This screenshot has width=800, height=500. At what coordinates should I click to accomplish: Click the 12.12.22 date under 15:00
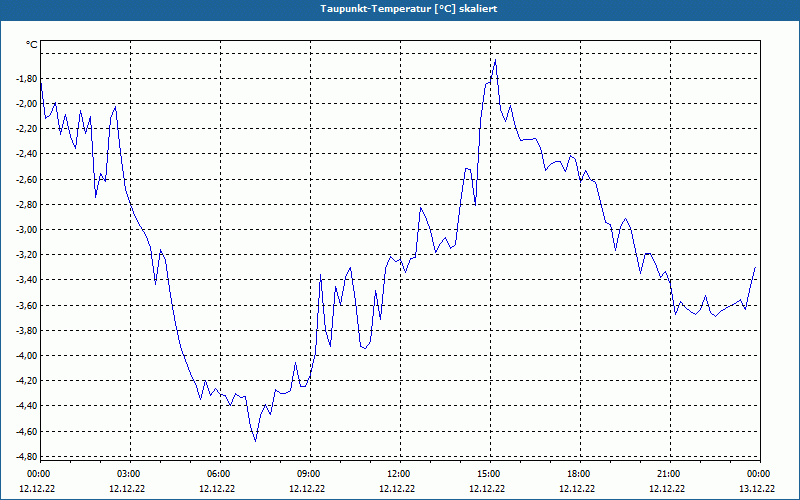(487, 489)
